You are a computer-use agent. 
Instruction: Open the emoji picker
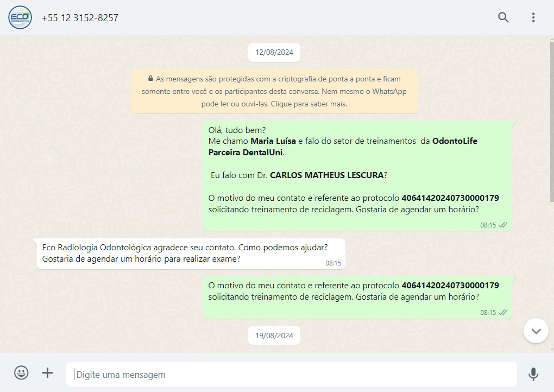click(x=21, y=372)
